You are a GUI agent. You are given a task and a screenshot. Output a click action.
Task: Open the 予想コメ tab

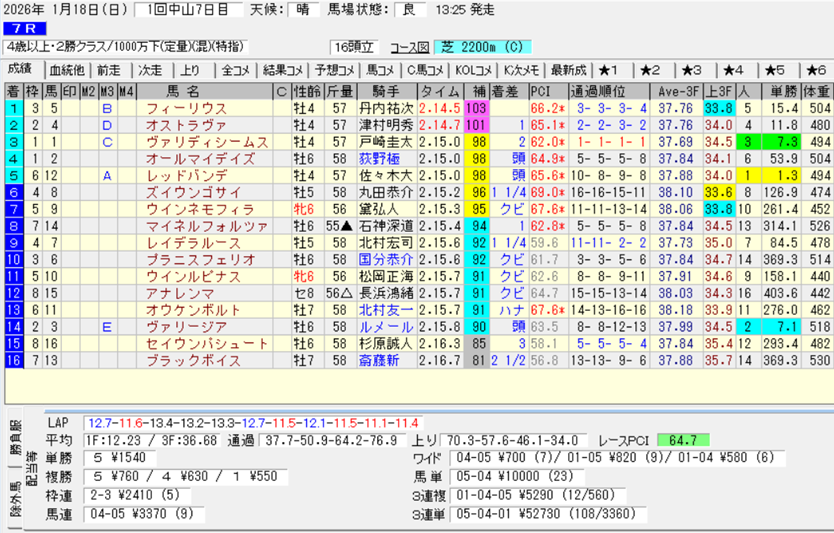(333, 70)
